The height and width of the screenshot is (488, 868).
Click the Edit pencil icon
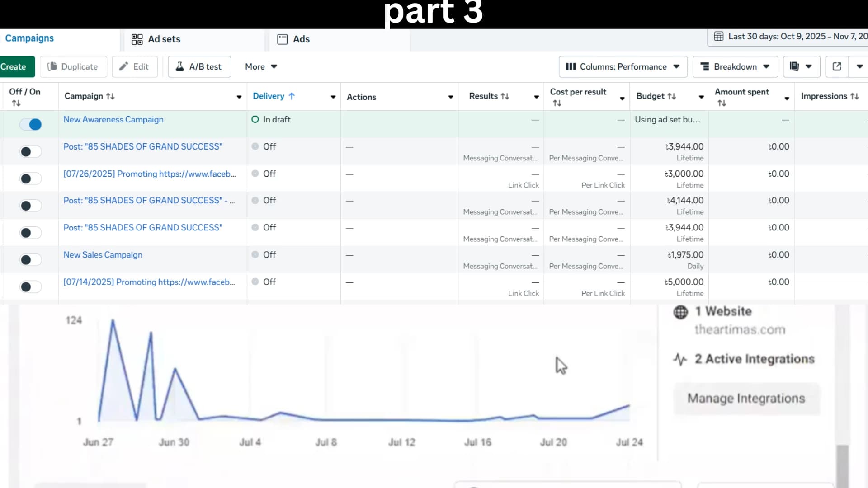click(x=123, y=66)
